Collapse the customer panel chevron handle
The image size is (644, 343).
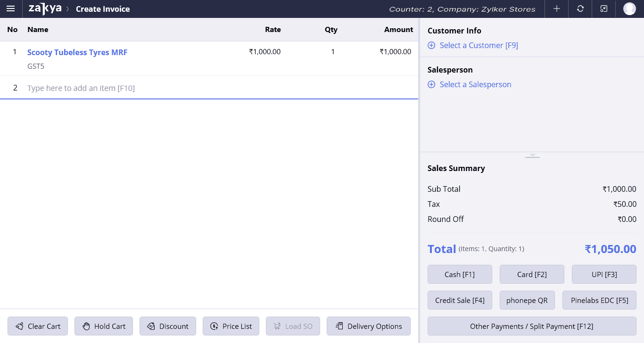coord(532,155)
